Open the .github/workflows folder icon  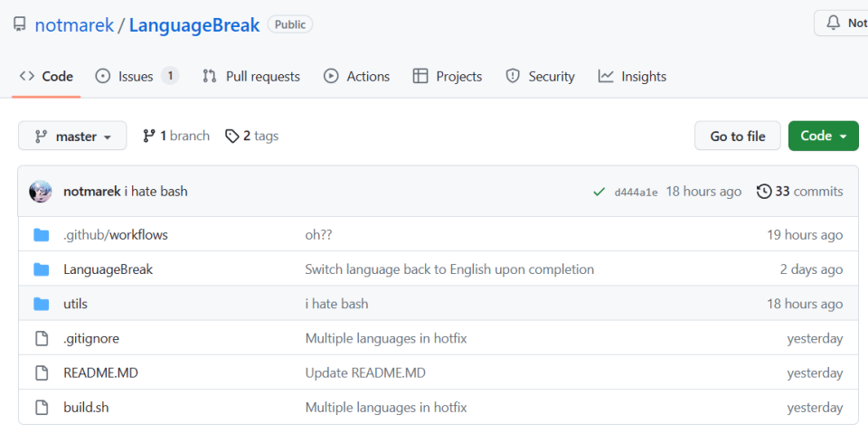[x=41, y=235]
